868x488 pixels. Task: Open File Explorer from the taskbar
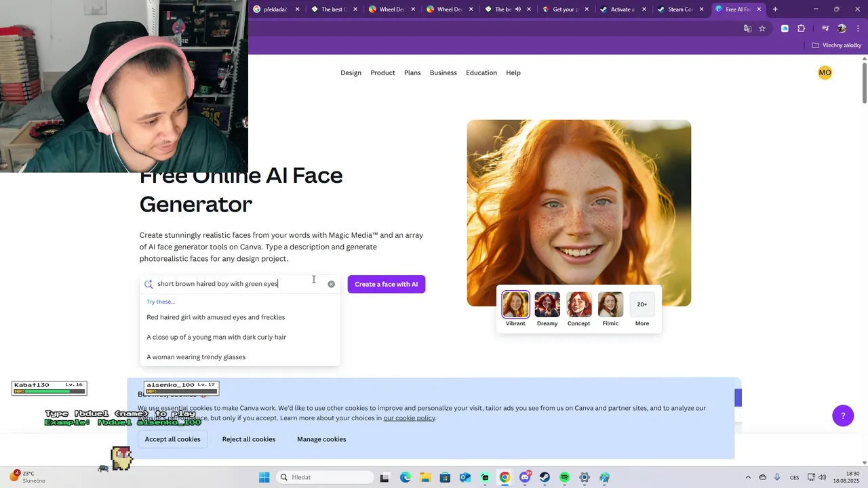pos(425,477)
